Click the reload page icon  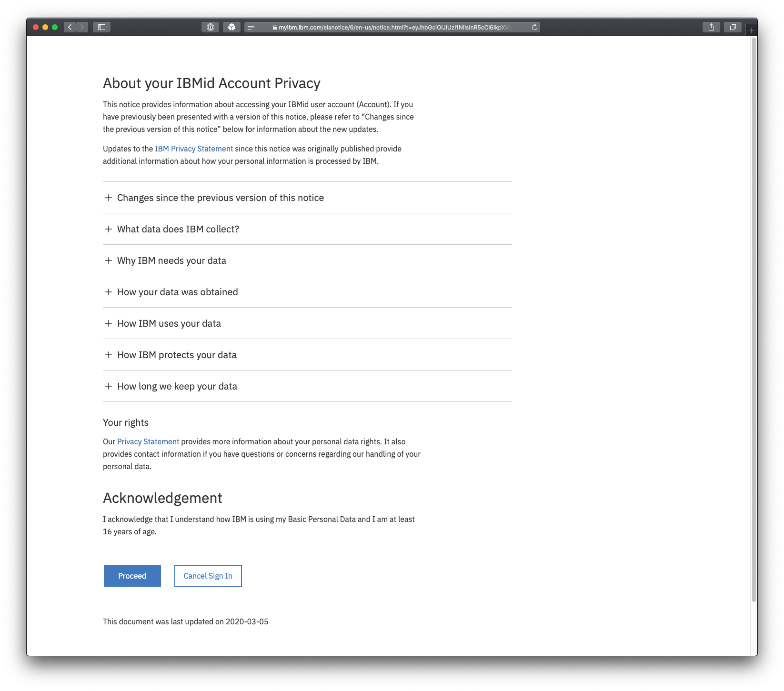click(534, 27)
